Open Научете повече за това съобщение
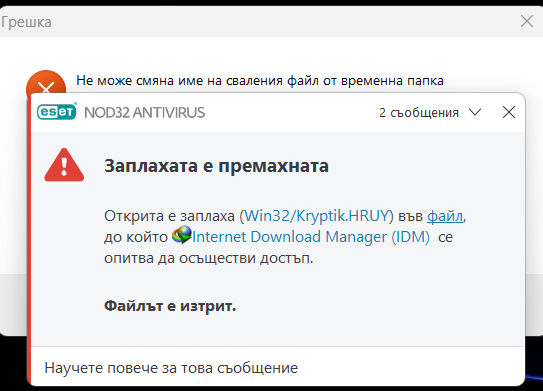Image resolution: width=543 pixels, height=391 pixels. coord(171,368)
